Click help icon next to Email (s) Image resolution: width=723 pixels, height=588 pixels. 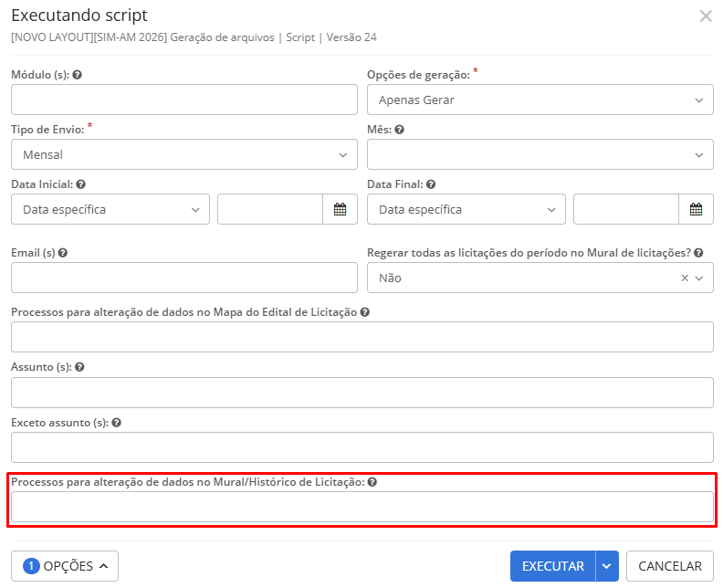tap(62, 253)
